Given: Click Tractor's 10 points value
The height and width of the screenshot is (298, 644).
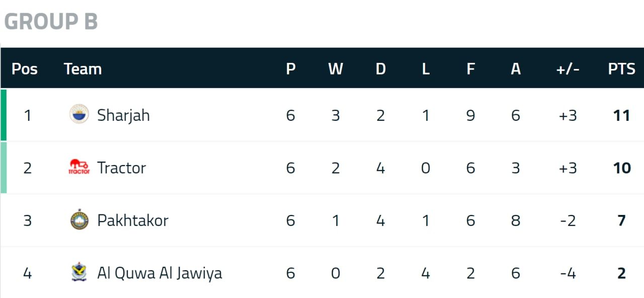Looking at the screenshot, I should click(x=621, y=168).
